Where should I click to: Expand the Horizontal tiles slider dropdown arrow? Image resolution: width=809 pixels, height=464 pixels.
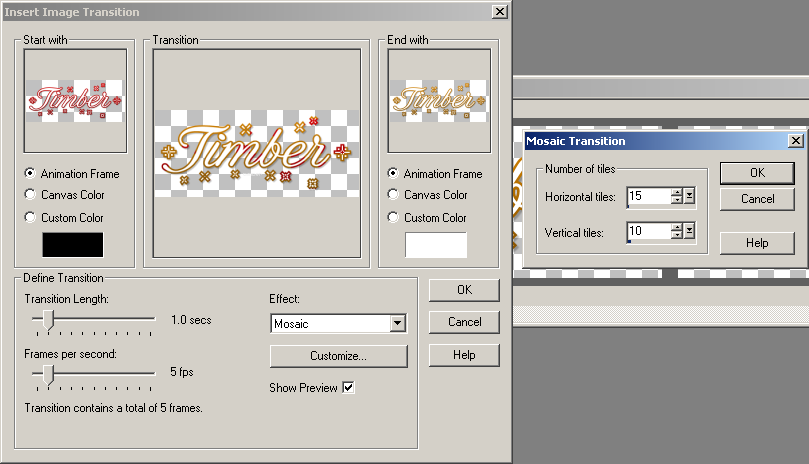[x=690, y=196]
